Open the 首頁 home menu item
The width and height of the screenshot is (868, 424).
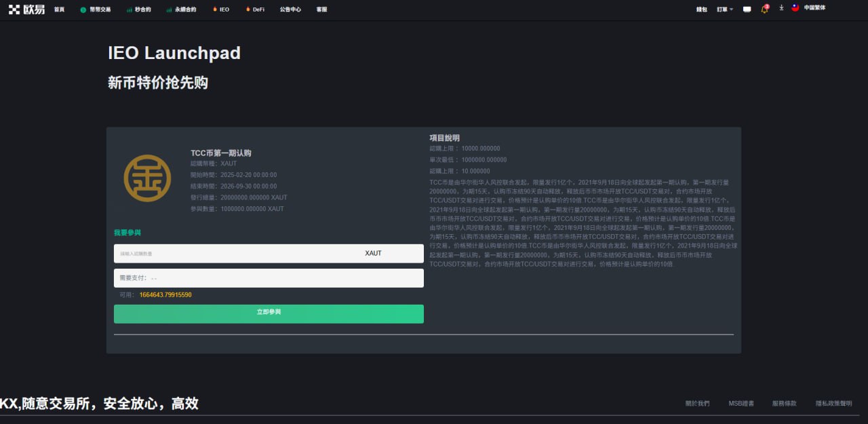59,9
